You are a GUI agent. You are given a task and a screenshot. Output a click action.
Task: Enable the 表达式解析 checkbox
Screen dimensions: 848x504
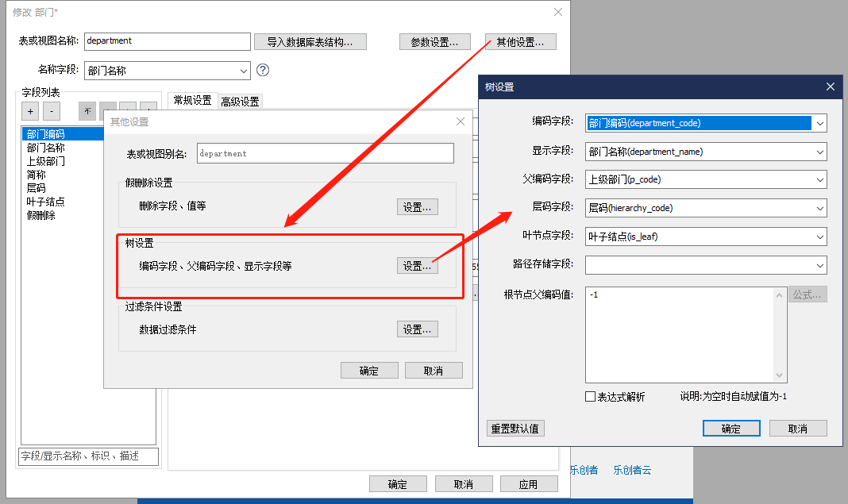(590, 397)
